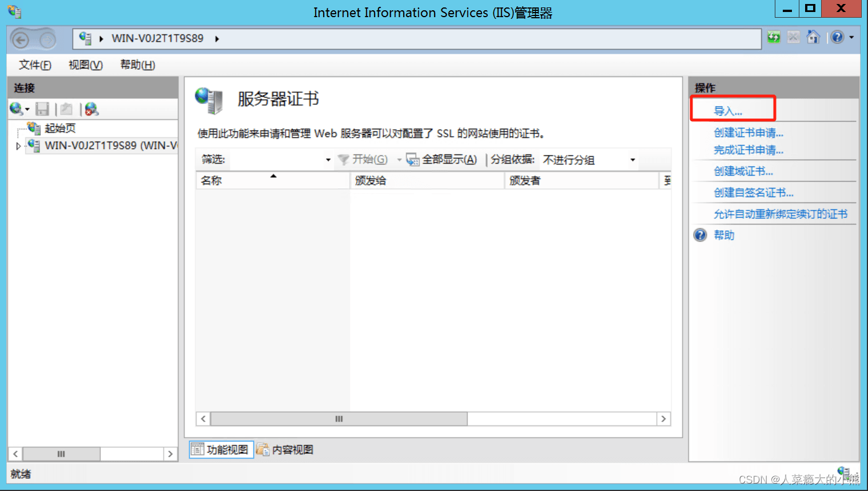Click the certificate list horizontal scrollbar thumb
868x491 pixels.
(339, 419)
